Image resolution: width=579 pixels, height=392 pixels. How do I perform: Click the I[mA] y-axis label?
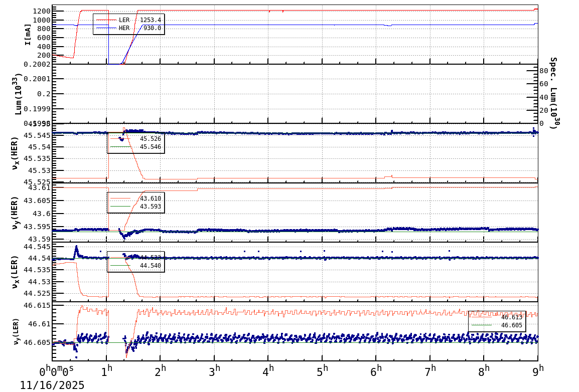[x=28, y=34]
